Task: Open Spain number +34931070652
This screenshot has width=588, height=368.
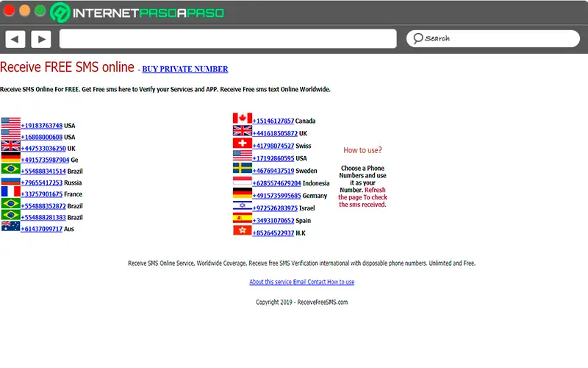Action: coord(273,221)
